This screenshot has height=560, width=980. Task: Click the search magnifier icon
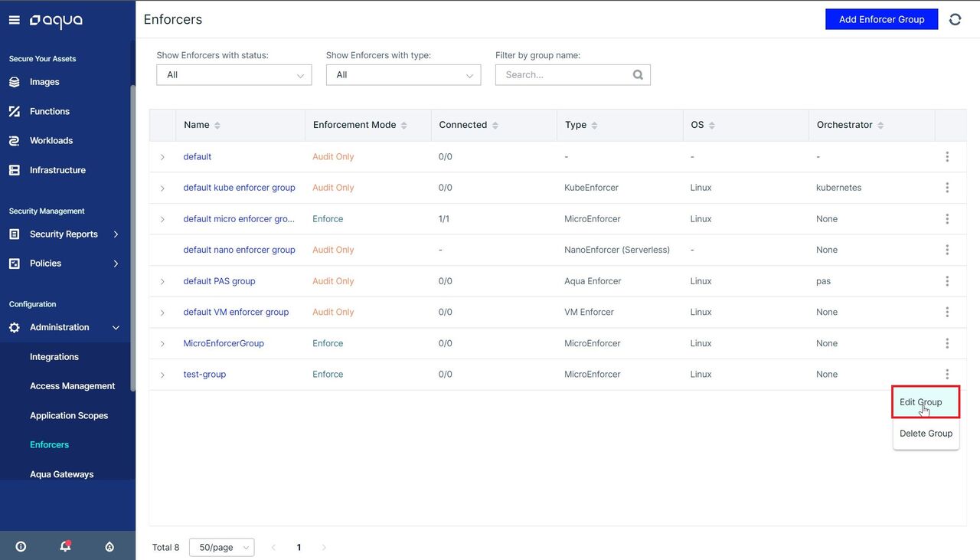tap(639, 75)
